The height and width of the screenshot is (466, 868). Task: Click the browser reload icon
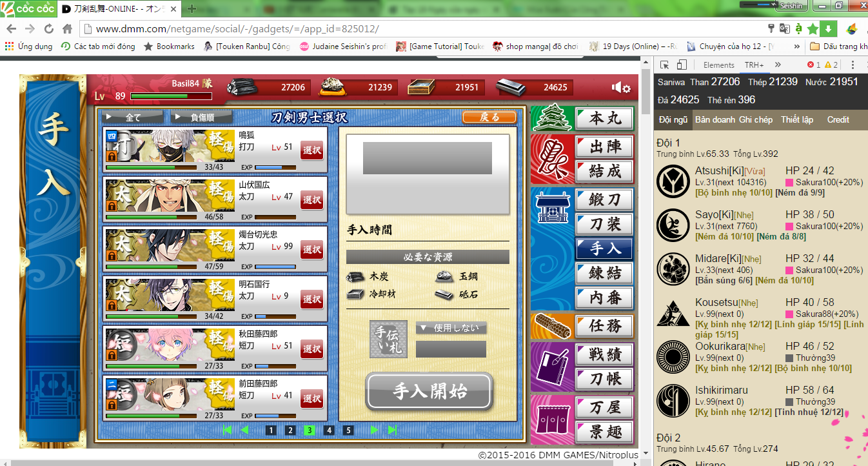49,28
